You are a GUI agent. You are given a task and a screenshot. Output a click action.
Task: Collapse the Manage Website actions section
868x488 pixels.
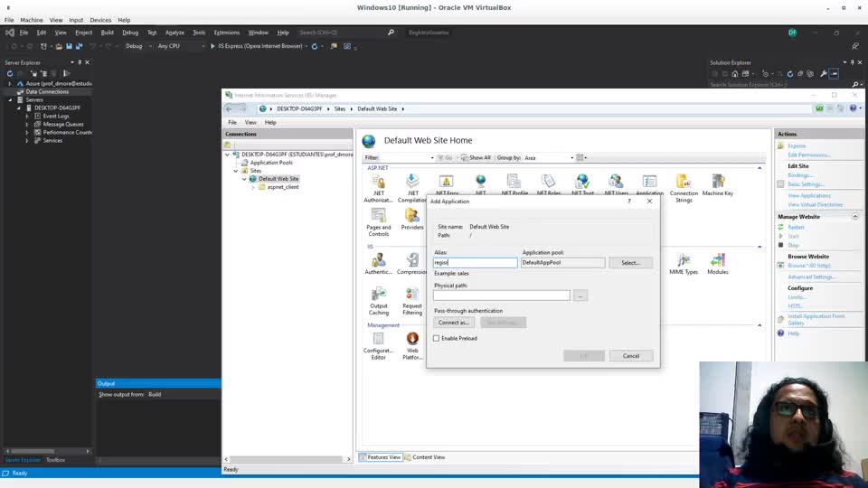click(855, 217)
